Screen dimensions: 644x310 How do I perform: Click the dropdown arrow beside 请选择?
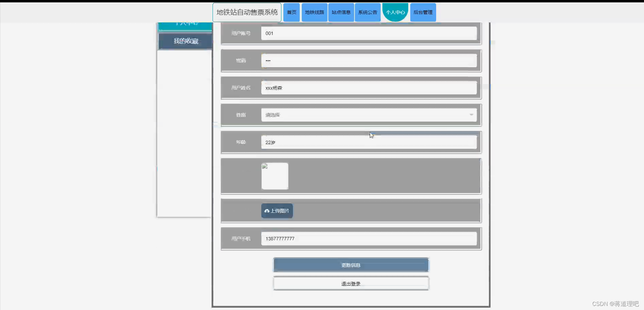click(472, 115)
